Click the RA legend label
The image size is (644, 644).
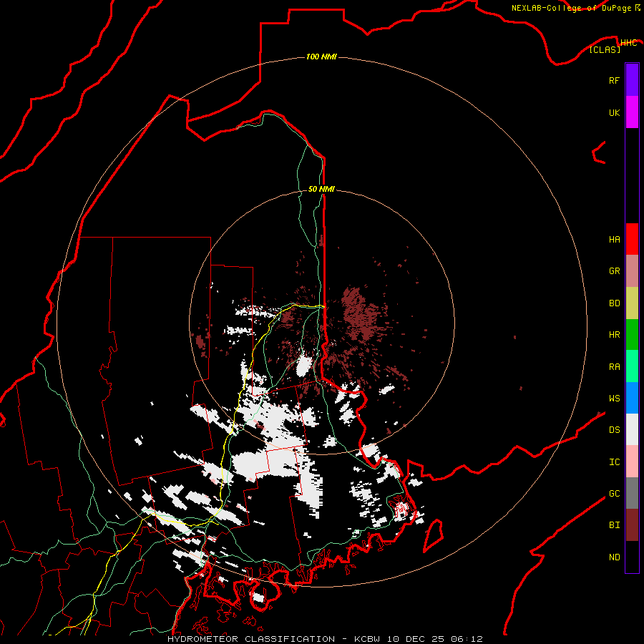pyautogui.click(x=614, y=367)
